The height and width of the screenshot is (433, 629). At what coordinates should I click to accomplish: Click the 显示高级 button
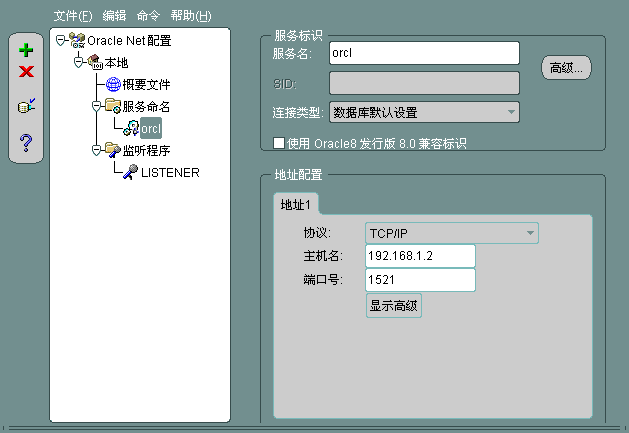(394, 306)
